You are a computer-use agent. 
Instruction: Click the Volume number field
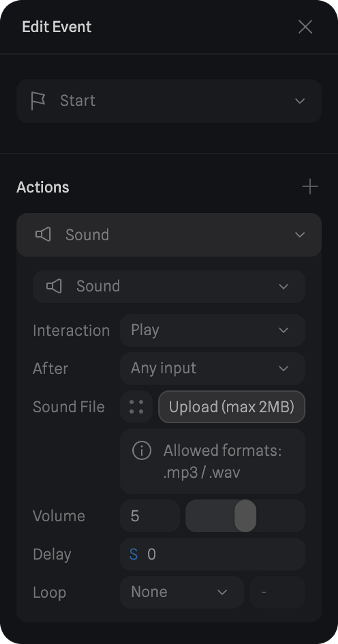150,516
